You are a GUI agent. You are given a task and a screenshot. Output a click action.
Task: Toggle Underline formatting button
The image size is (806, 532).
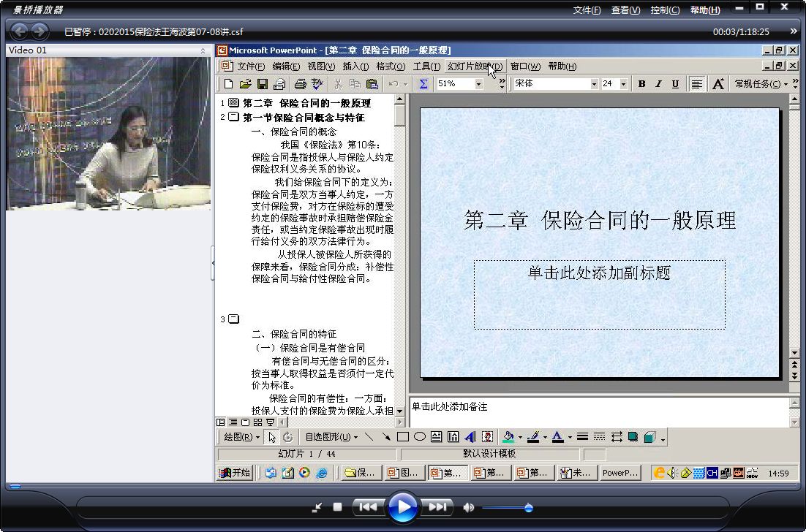[x=675, y=84]
